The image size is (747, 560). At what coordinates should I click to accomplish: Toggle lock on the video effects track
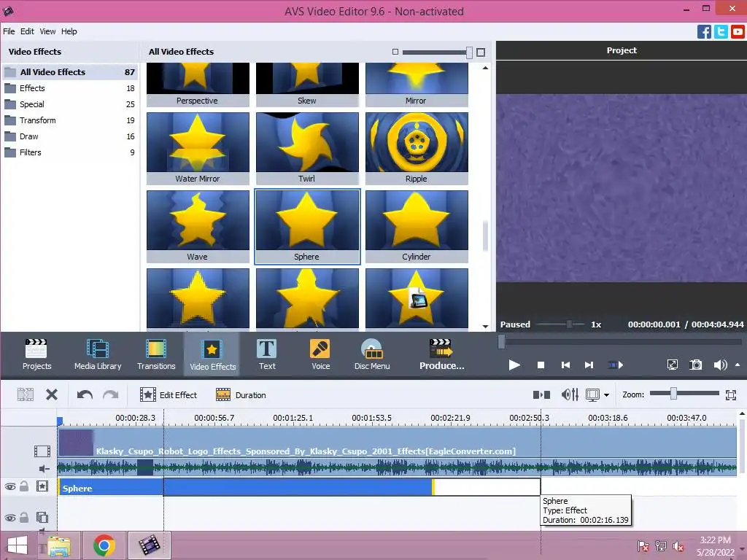coord(24,486)
